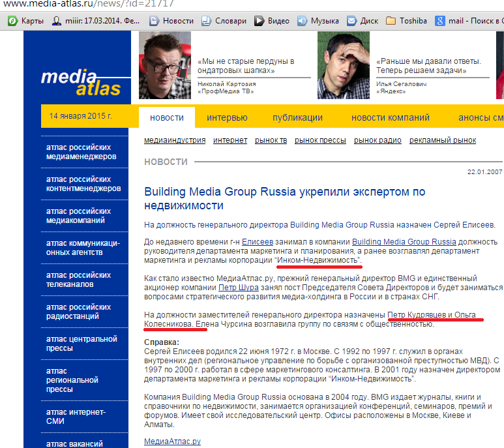Click the Илья Сегалович «Яндекс» caption
This screenshot has width=504, height=448.
pos(402,87)
